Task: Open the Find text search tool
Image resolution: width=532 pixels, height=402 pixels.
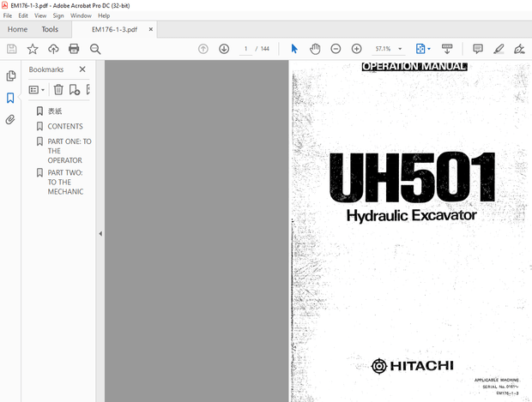Action: pos(95,49)
